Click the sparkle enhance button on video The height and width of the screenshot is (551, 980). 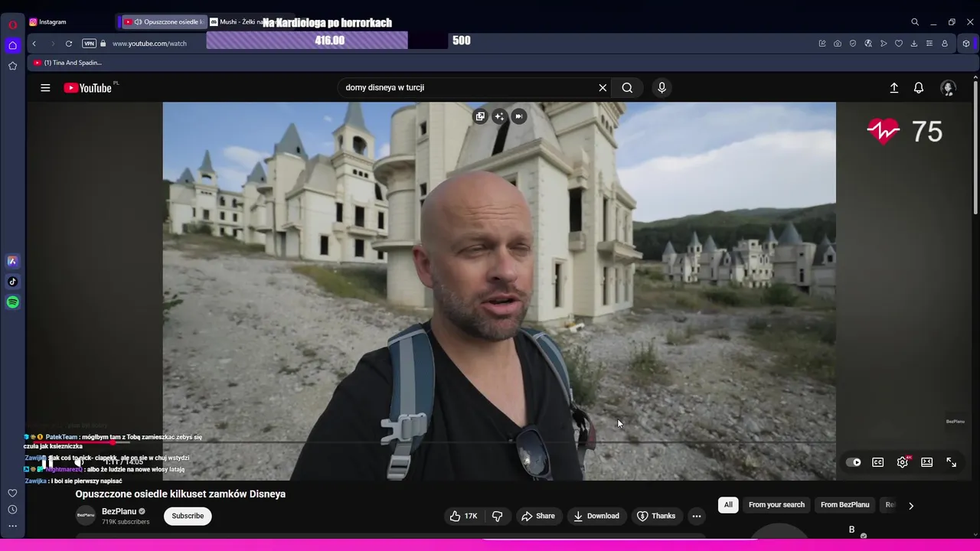click(x=499, y=116)
